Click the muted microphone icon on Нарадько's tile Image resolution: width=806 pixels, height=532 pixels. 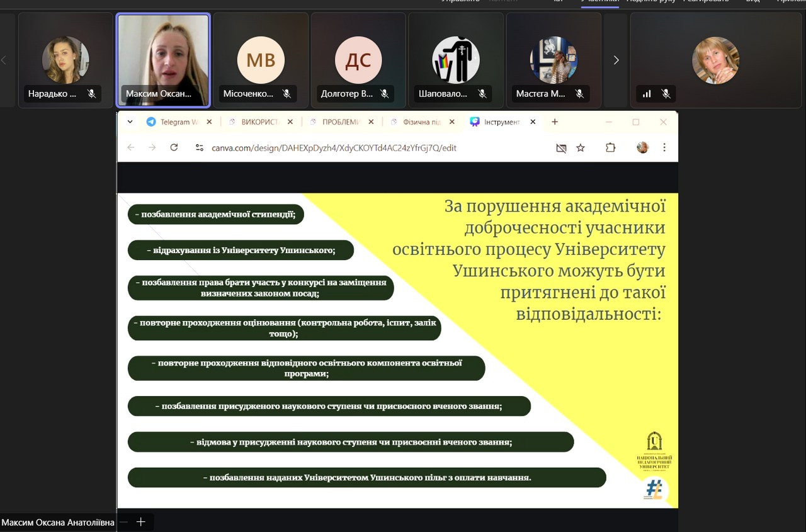91,94
